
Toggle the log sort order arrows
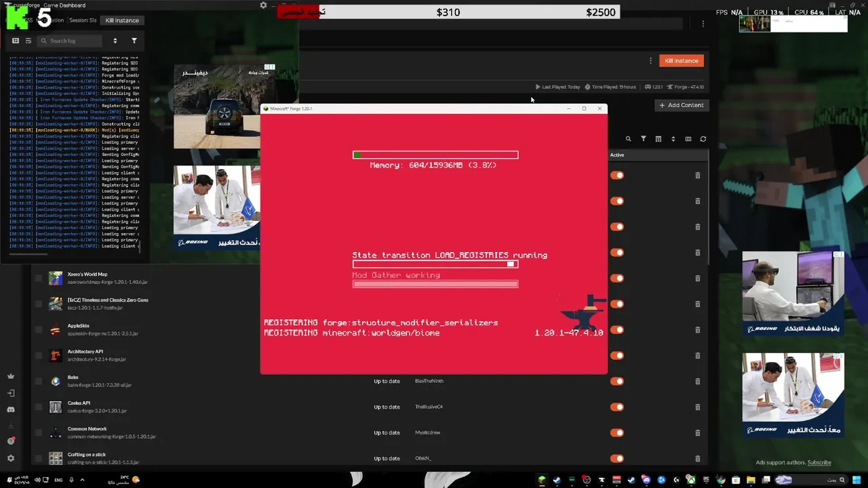115,41
